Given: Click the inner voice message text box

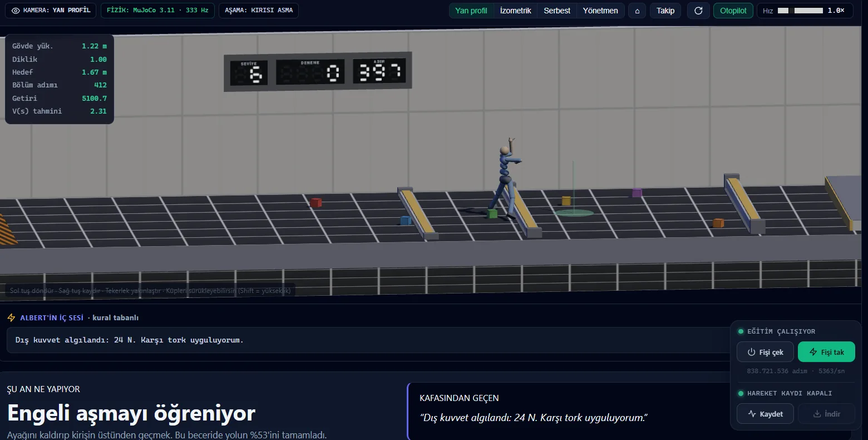Looking at the screenshot, I should pos(367,340).
